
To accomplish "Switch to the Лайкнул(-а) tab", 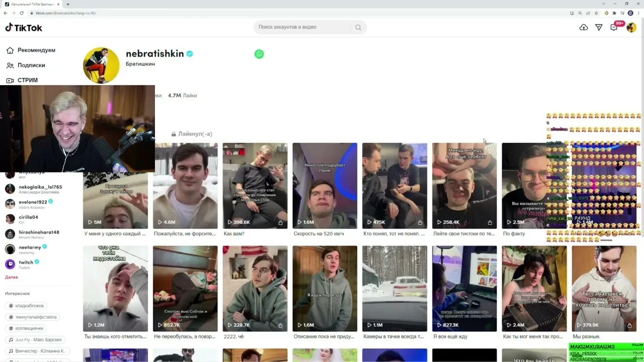I will point(192,134).
